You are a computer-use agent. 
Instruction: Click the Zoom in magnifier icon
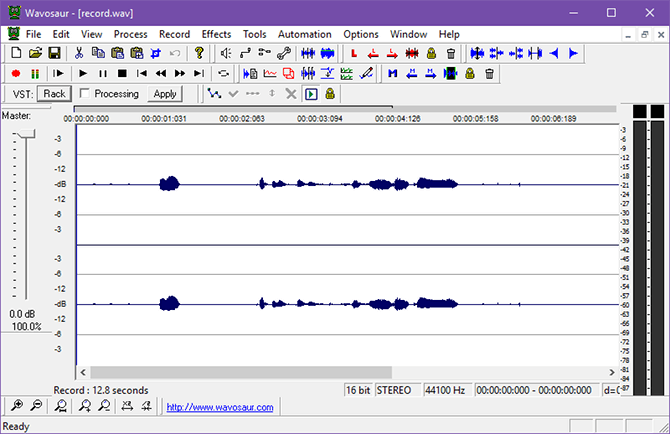point(15,406)
